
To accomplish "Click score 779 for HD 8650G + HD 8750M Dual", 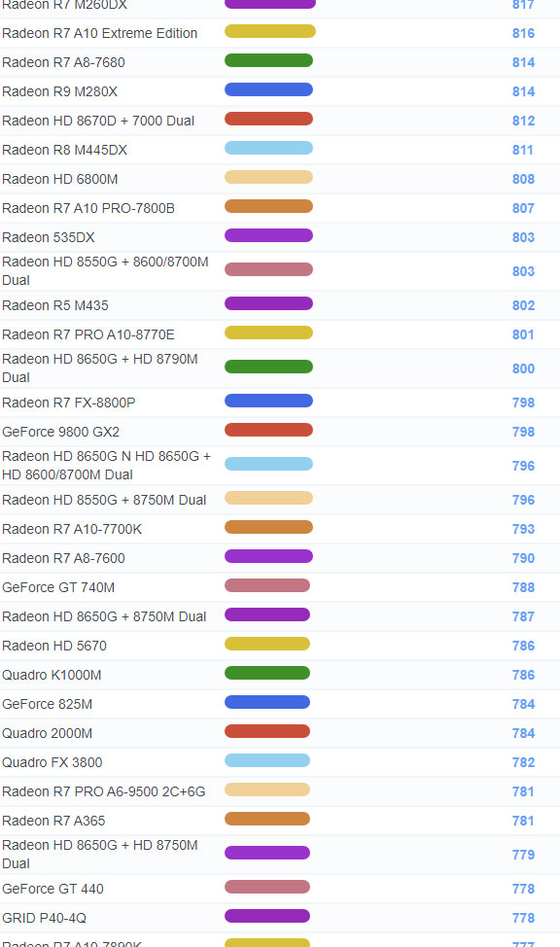I will click(523, 855).
